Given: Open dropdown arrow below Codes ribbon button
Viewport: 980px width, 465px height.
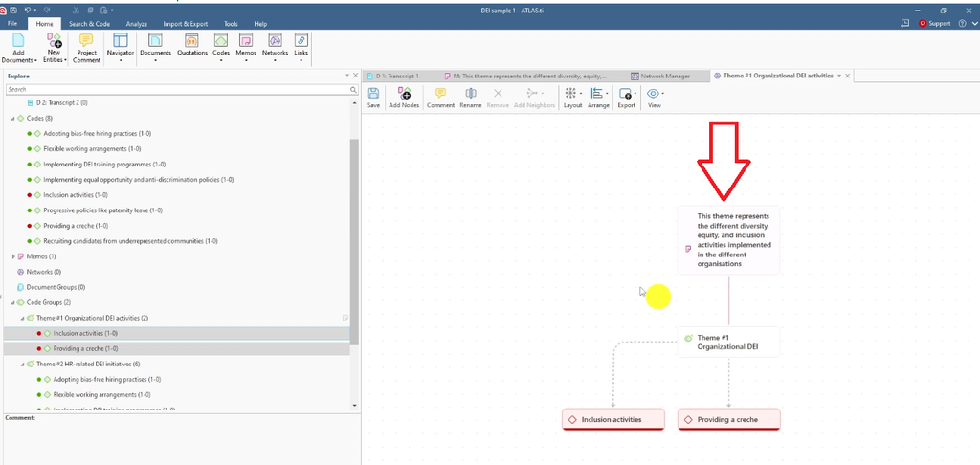Looking at the screenshot, I should [x=221, y=60].
